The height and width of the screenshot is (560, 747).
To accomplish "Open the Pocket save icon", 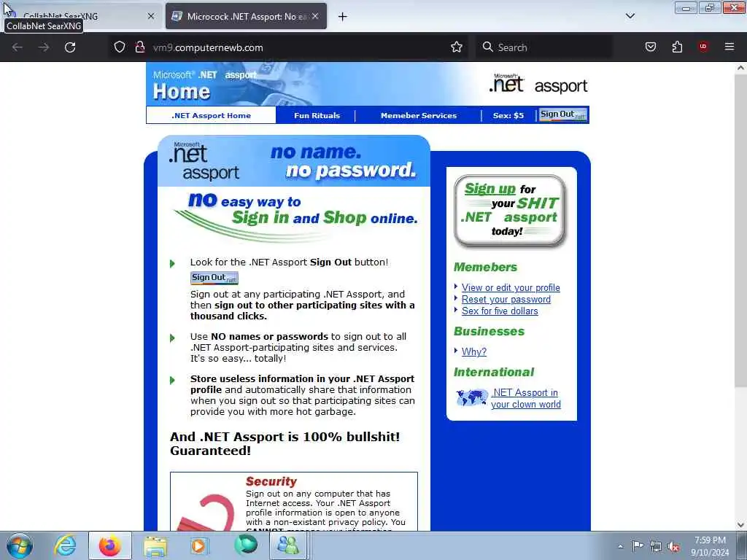I will tap(650, 47).
